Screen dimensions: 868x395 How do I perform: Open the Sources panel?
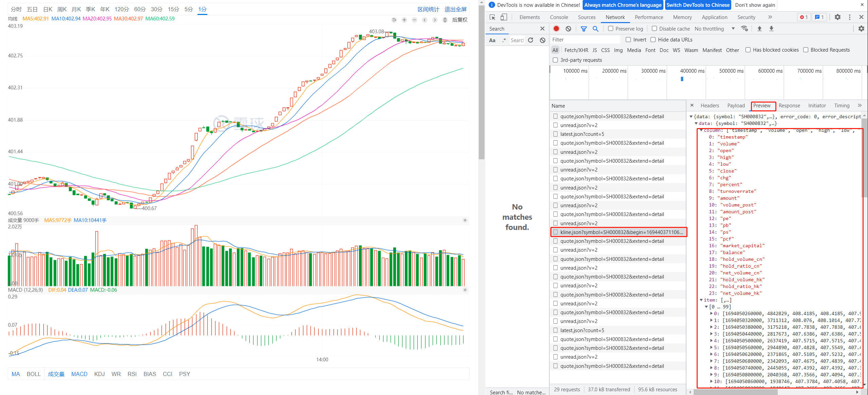[x=587, y=17]
